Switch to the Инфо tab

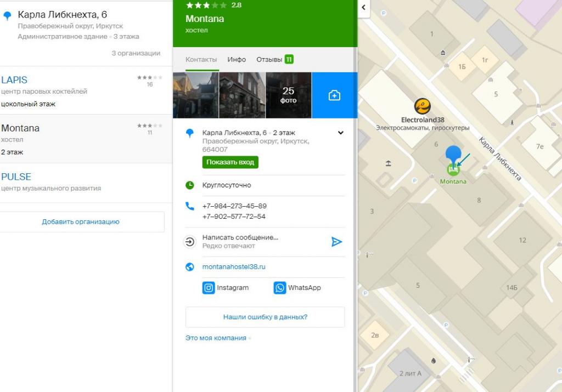tap(237, 59)
